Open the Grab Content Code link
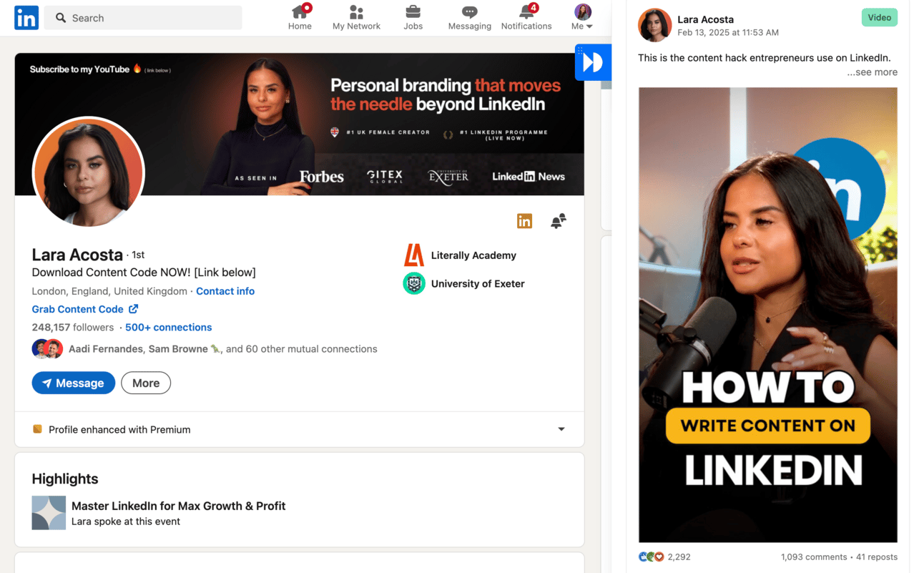Screen dimensions: 924x573 [77, 309]
